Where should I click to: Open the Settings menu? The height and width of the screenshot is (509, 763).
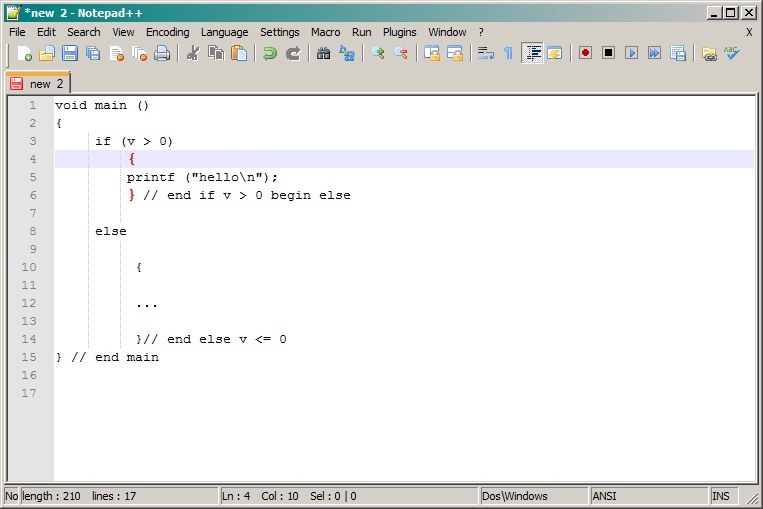tap(279, 32)
